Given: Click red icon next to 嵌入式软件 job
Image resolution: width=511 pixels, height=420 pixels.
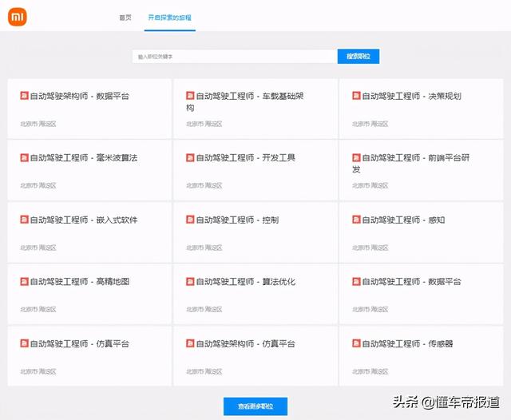Looking at the screenshot, I should (x=24, y=220).
